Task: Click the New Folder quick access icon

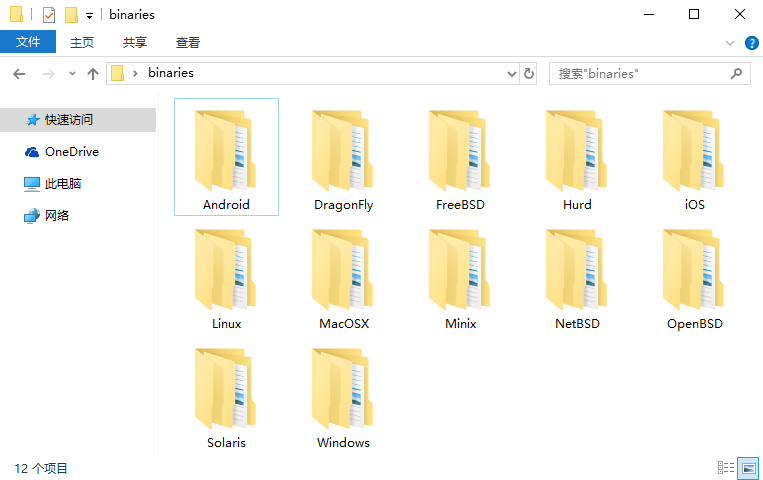Action: point(72,15)
